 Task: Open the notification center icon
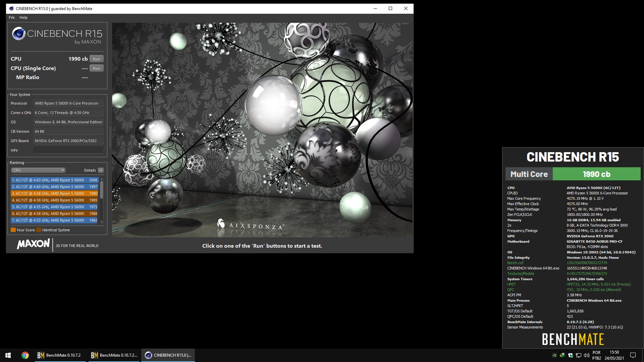[x=633, y=355]
